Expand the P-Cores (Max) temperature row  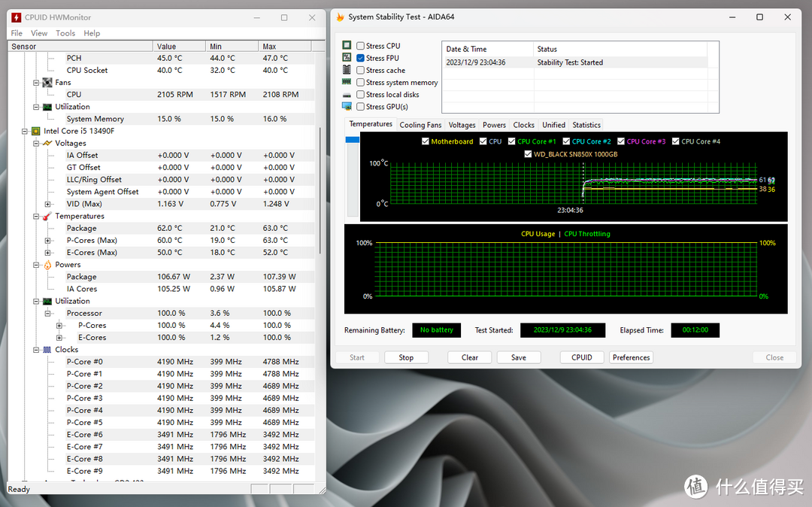point(47,240)
